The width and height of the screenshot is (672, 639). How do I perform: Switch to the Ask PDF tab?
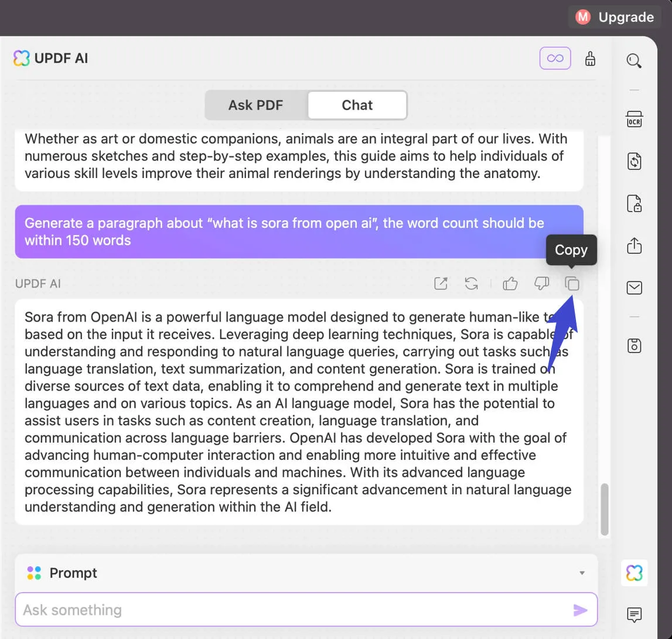[256, 105]
